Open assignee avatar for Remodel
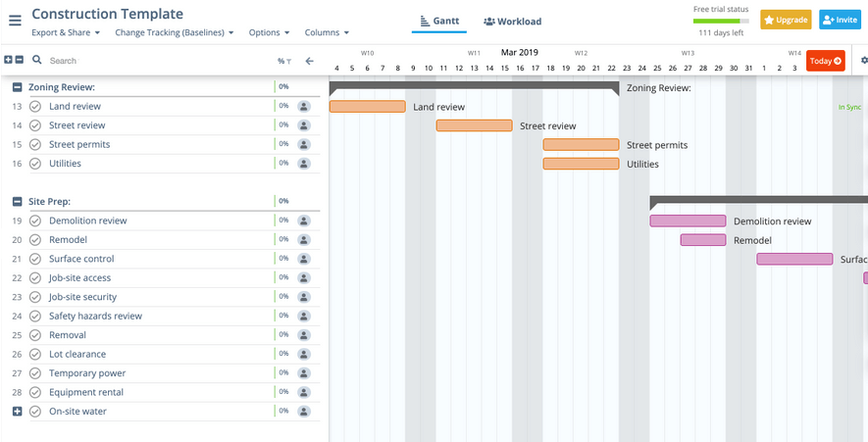Image resolution: width=868 pixels, height=442 pixels. [x=303, y=240]
